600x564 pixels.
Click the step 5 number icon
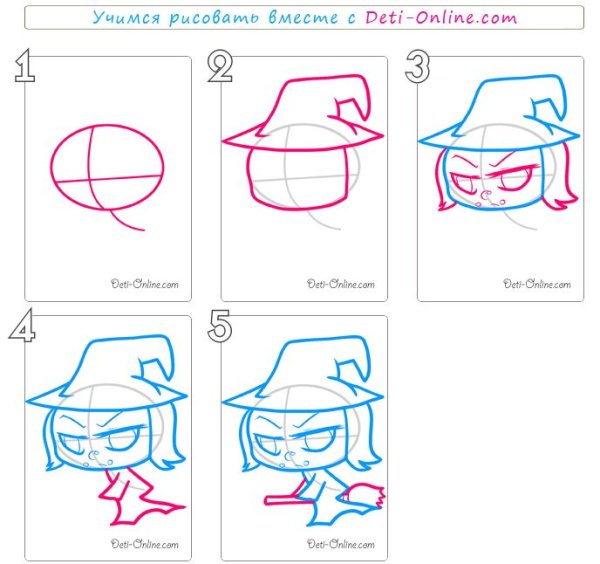(220, 326)
